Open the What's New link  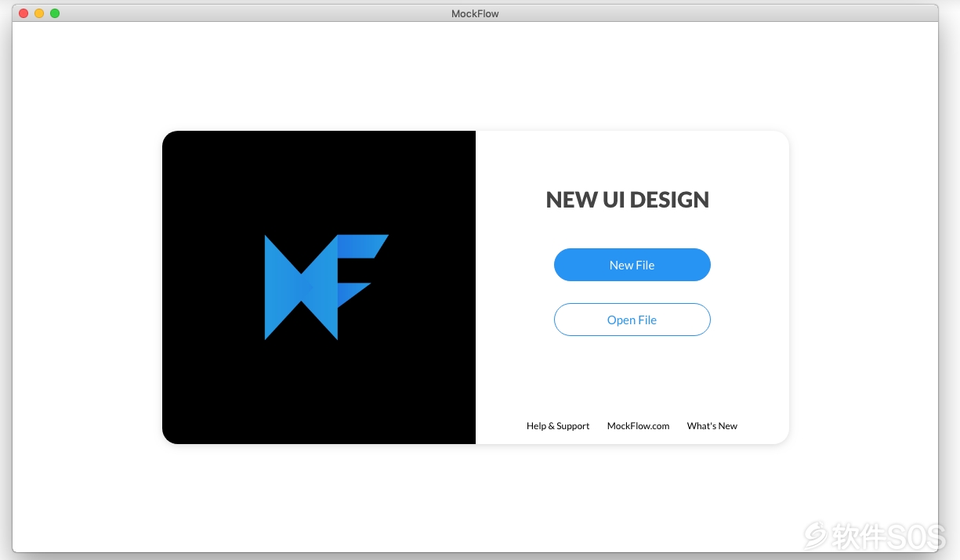coord(712,426)
